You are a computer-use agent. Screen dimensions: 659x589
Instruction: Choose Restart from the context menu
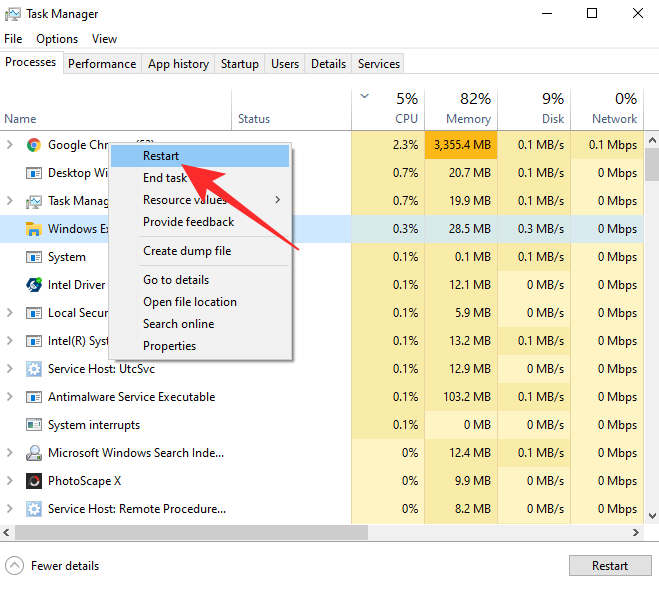pyautogui.click(x=161, y=156)
